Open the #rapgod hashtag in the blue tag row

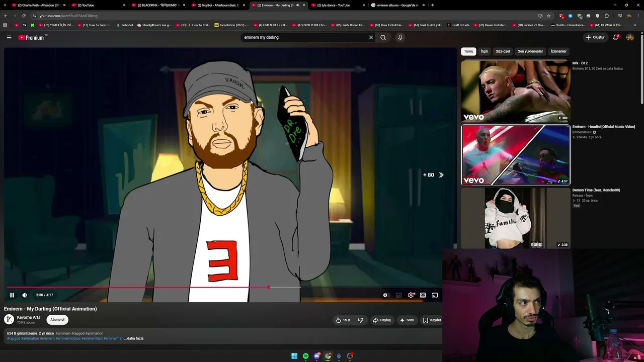pos(14,338)
